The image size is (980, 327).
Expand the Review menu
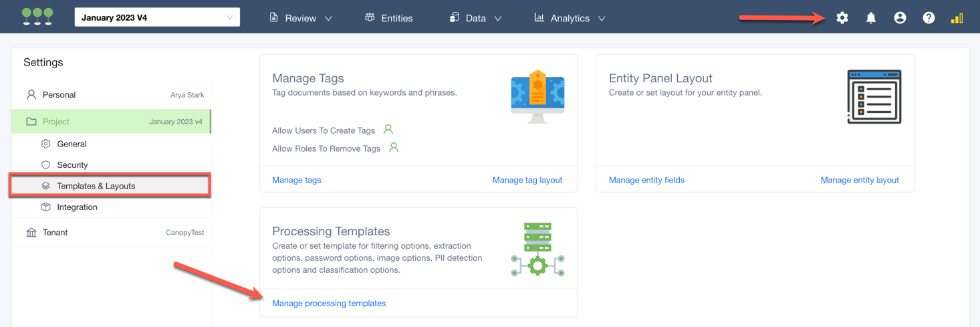[x=301, y=18]
